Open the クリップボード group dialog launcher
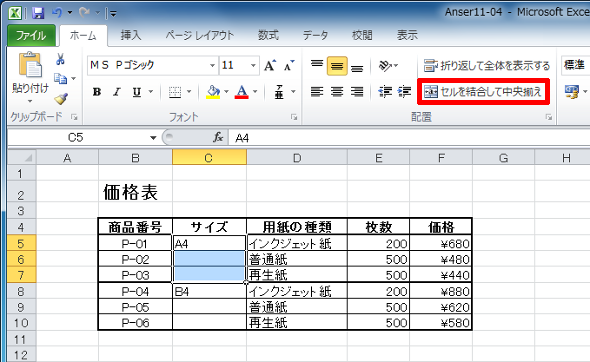 point(74,117)
